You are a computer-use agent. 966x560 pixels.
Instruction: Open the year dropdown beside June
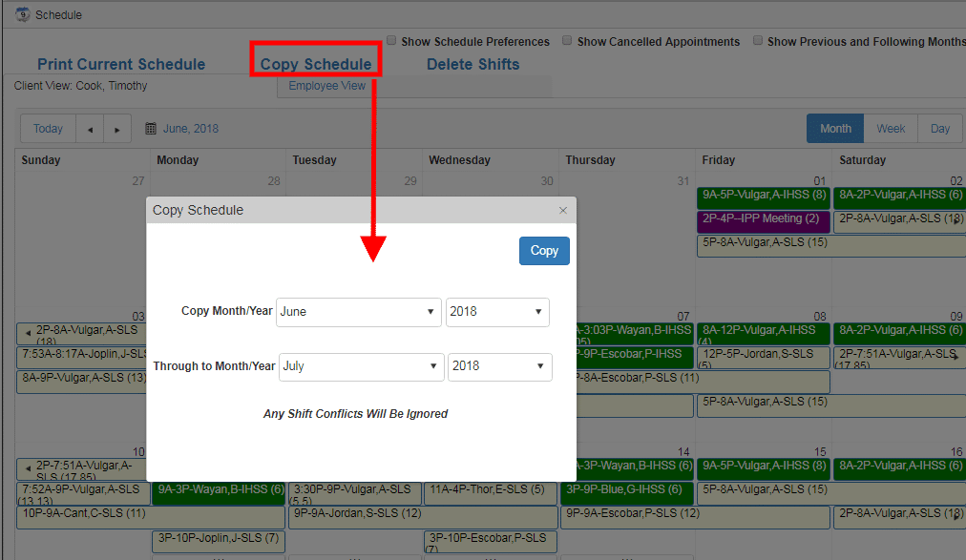click(x=499, y=312)
